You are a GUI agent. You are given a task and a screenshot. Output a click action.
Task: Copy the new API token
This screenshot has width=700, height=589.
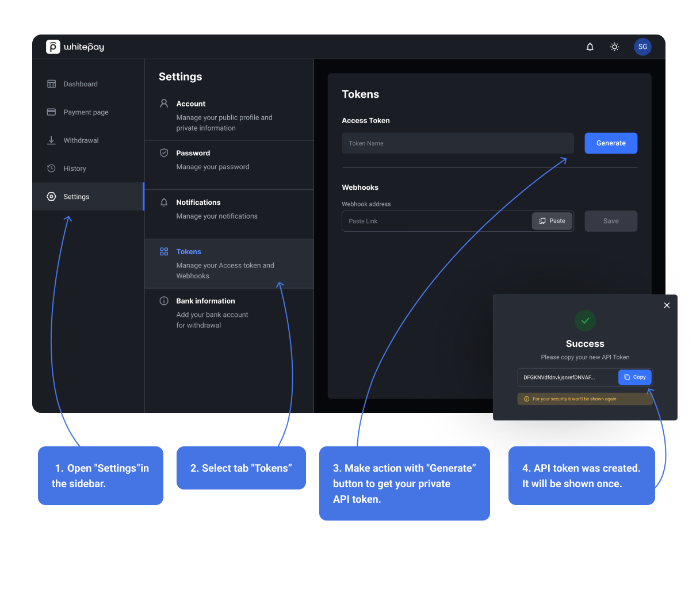634,377
